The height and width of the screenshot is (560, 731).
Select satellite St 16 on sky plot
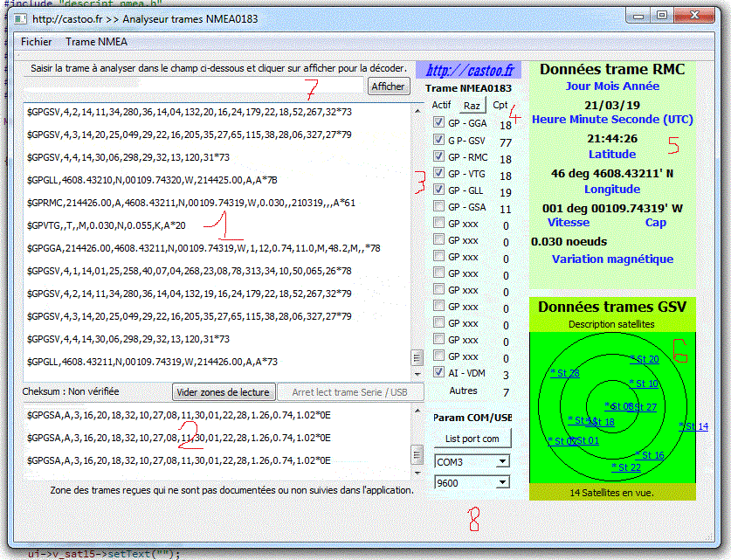pos(650,455)
